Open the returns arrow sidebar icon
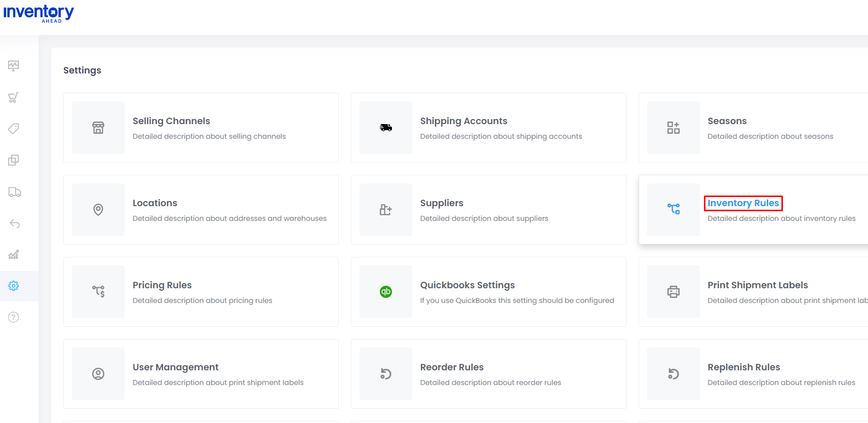Image resolution: width=868 pixels, height=423 pixels. [x=15, y=223]
